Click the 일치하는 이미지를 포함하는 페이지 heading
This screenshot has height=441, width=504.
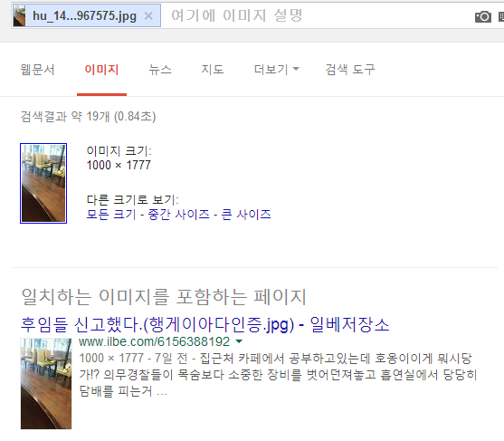click(164, 297)
